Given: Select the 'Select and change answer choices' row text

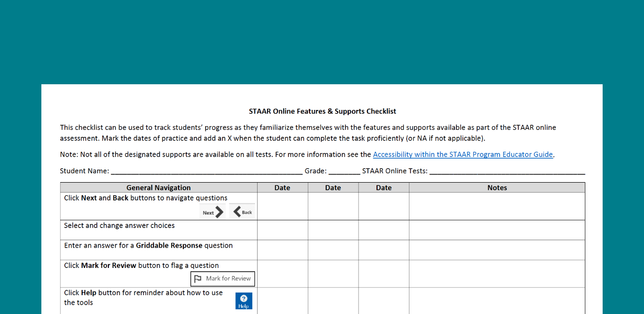Looking at the screenshot, I should [x=119, y=226].
